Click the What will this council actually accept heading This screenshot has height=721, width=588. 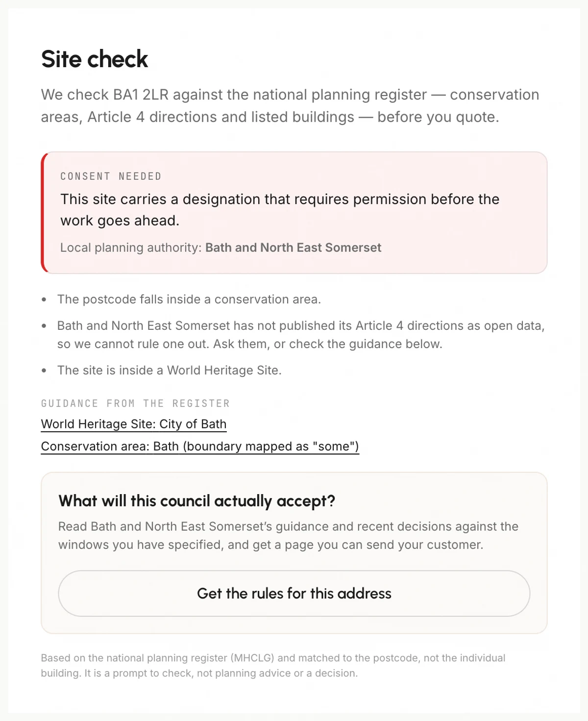tap(196, 501)
